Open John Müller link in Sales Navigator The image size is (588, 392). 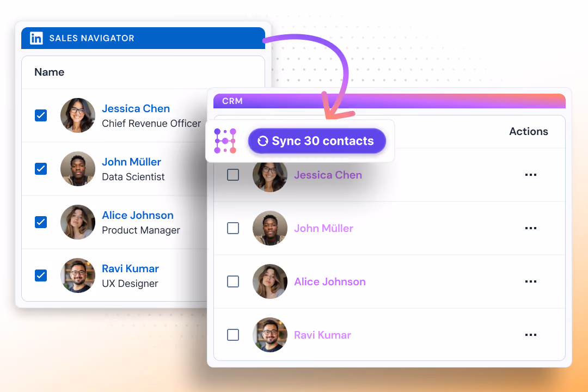(x=132, y=162)
